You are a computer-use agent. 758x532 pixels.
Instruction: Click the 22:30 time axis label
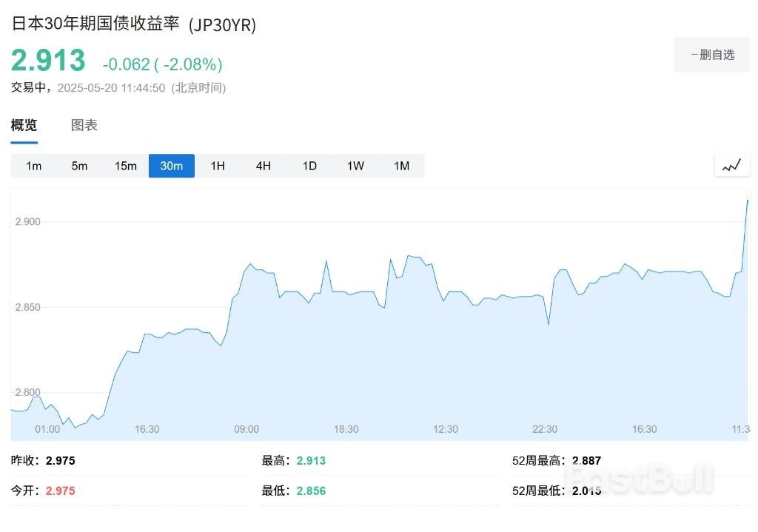[545, 429]
